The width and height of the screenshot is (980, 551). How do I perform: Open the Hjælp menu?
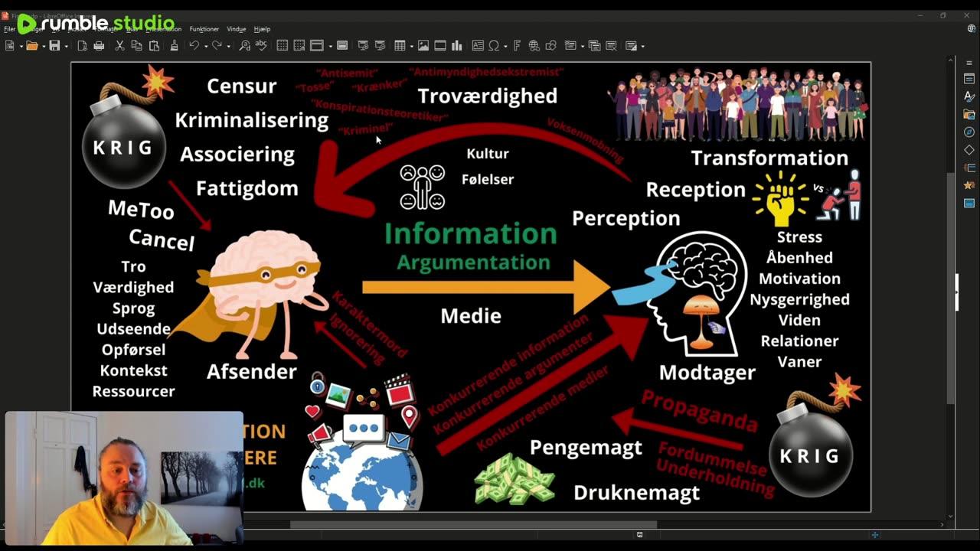pos(262,29)
